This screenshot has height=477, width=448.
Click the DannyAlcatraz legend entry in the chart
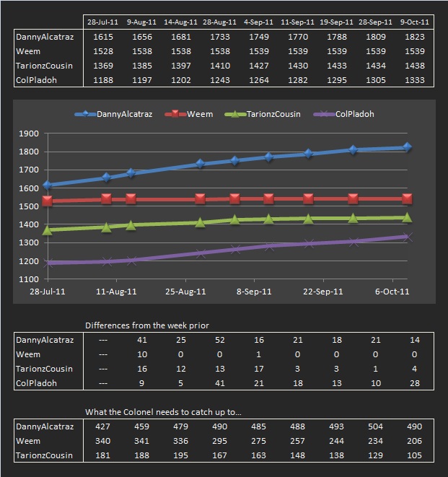[113, 114]
